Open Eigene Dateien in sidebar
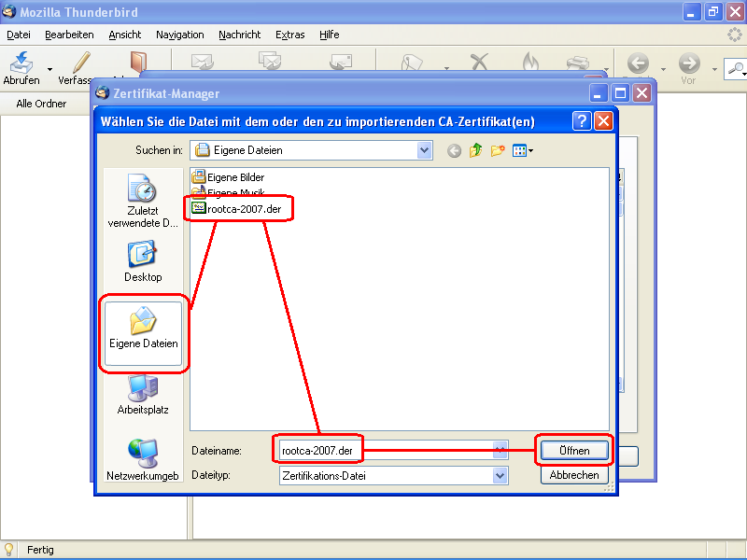This screenshot has height=560, width=747. click(143, 327)
